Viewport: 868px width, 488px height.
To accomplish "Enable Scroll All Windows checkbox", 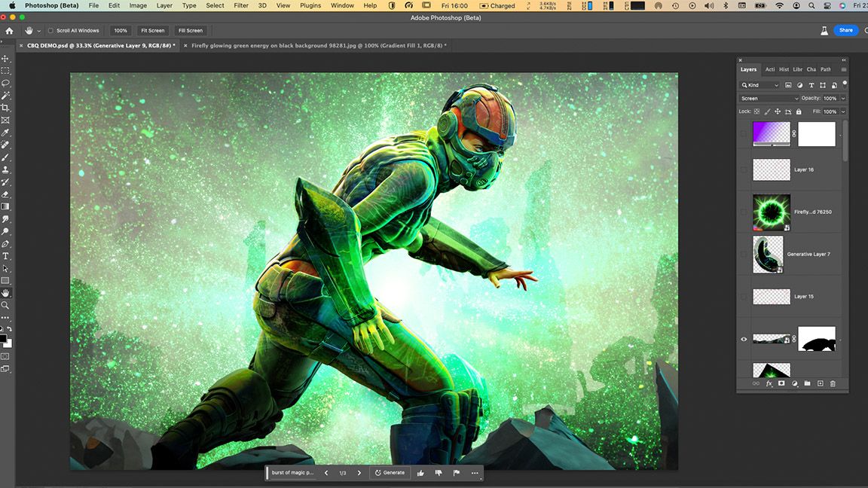I will click(50, 31).
